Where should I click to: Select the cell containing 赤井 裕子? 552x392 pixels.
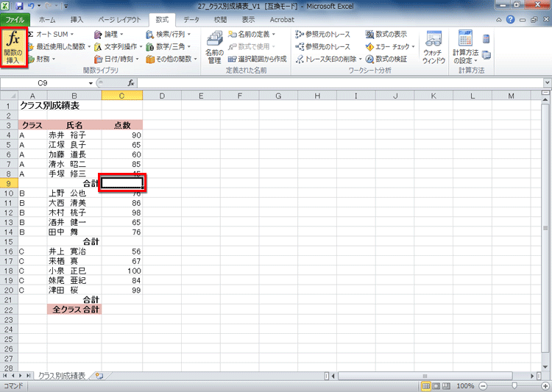tap(74, 135)
